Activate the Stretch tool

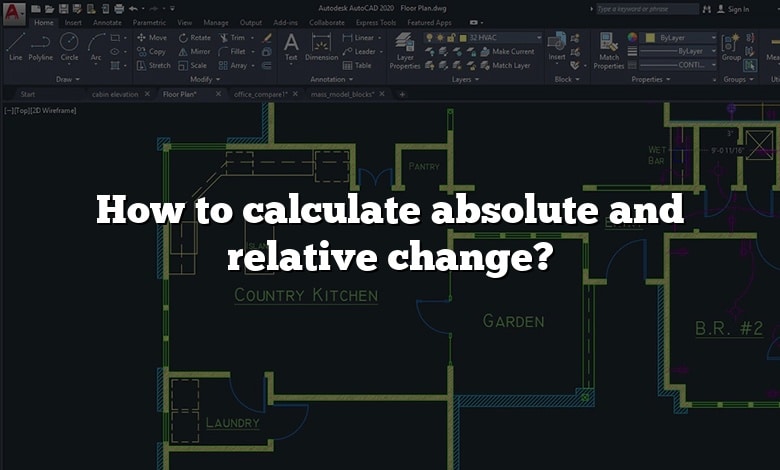point(154,65)
